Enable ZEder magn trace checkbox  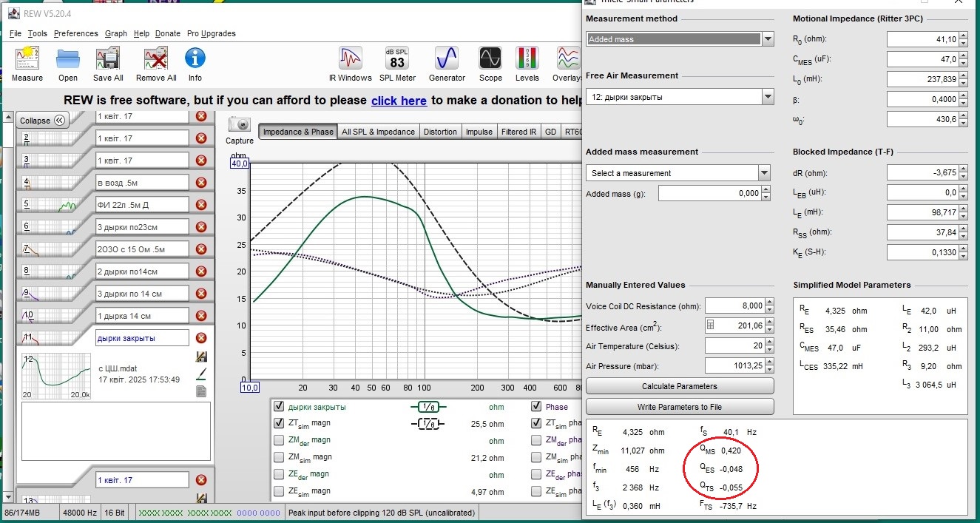[x=279, y=474]
